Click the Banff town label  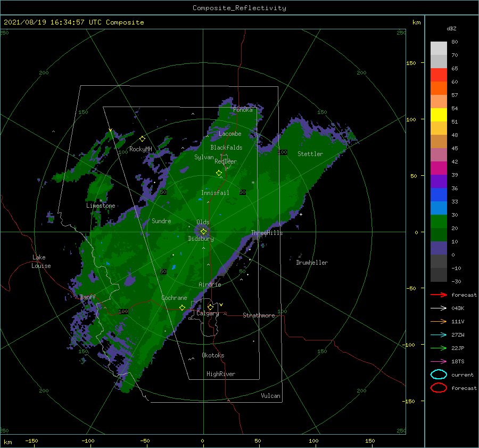pos(88,297)
